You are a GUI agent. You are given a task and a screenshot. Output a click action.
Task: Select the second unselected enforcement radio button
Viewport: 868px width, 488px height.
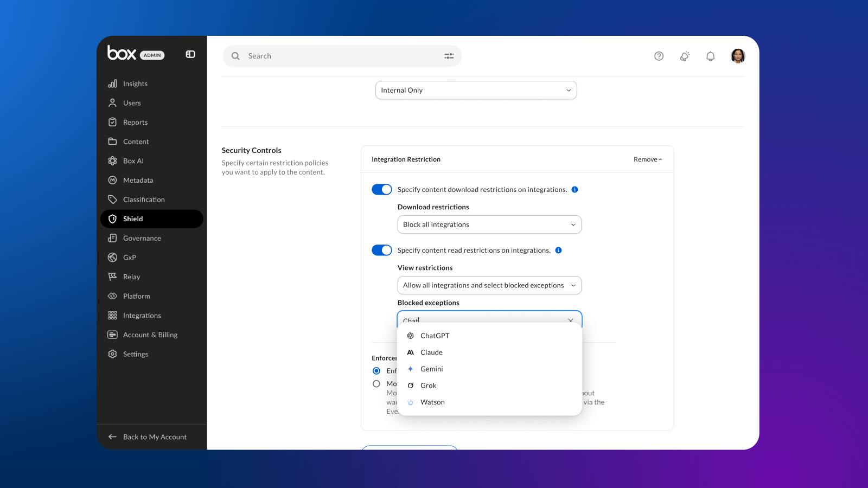pos(376,384)
